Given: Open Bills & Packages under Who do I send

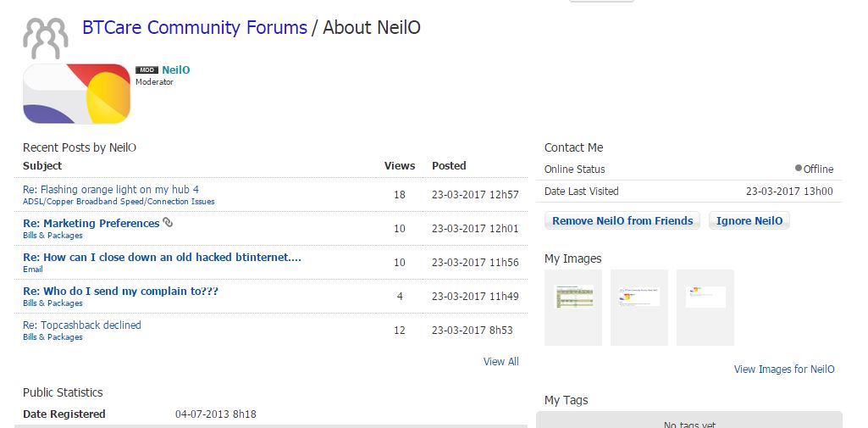Looking at the screenshot, I should [x=53, y=303].
